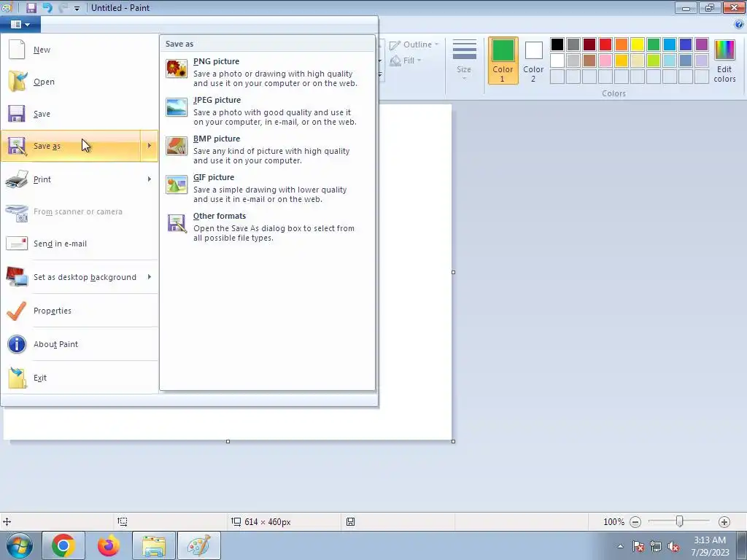Click the Undo arrow in title bar
The image size is (747, 560).
(47, 7)
